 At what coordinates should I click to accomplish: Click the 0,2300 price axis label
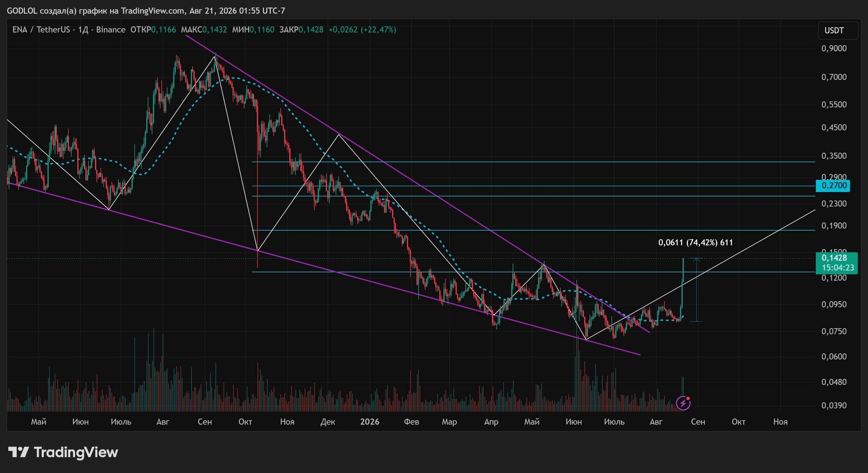(834, 203)
